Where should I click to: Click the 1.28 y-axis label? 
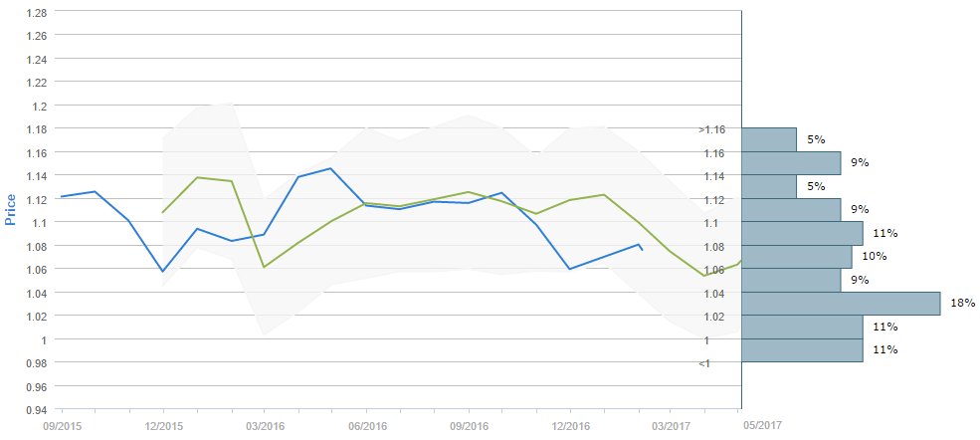34,12
